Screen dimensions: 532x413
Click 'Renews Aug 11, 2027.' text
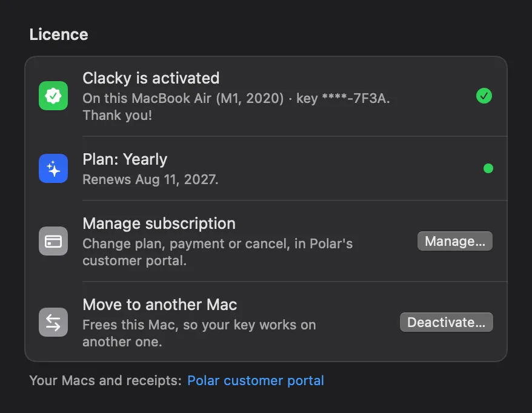(x=150, y=179)
